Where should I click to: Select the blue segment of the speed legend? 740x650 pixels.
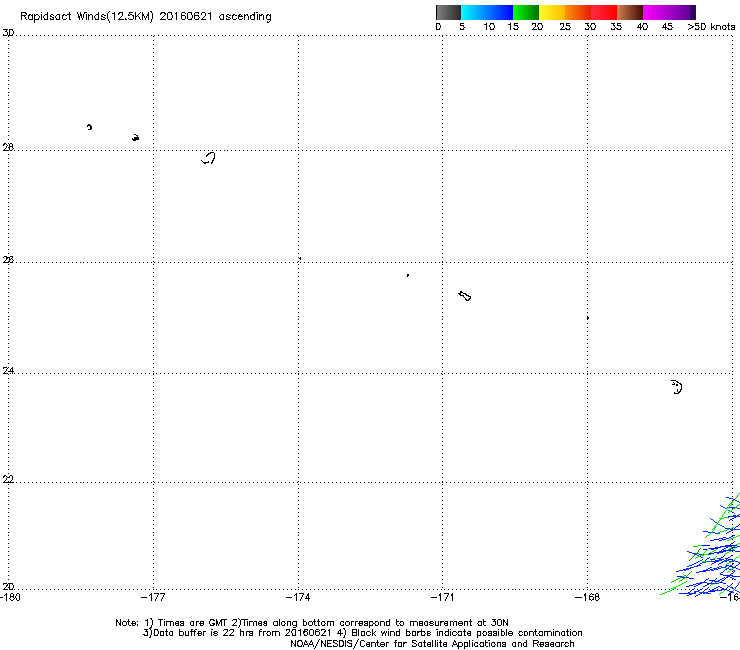pos(498,12)
